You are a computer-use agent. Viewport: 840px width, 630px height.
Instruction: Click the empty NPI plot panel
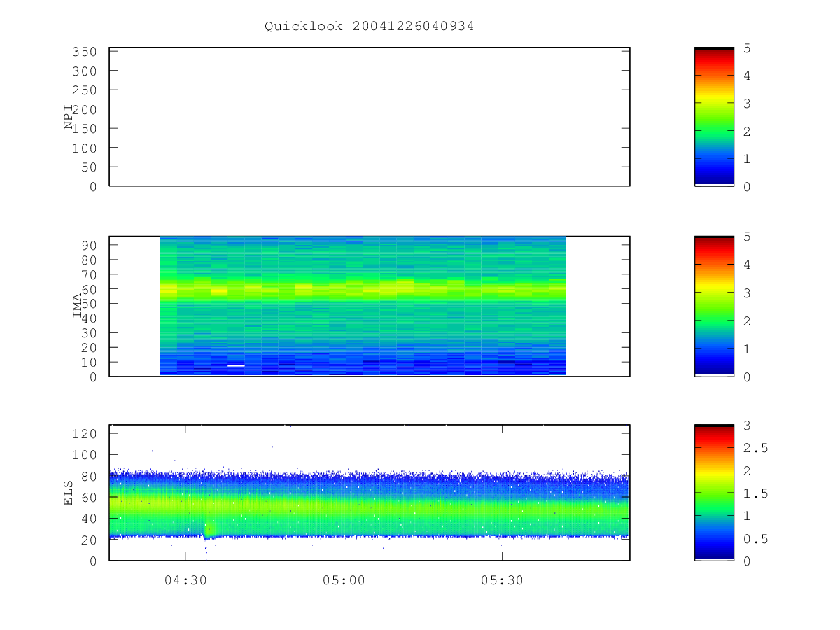coord(370,117)
